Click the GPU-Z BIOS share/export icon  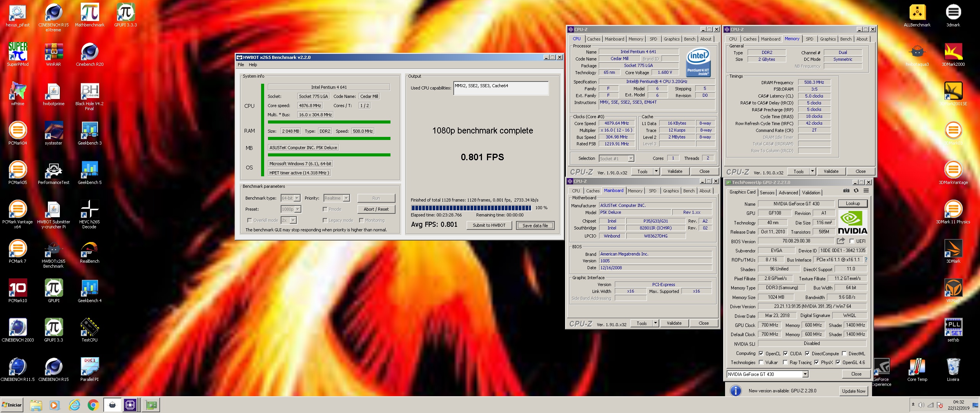[841, 241]
